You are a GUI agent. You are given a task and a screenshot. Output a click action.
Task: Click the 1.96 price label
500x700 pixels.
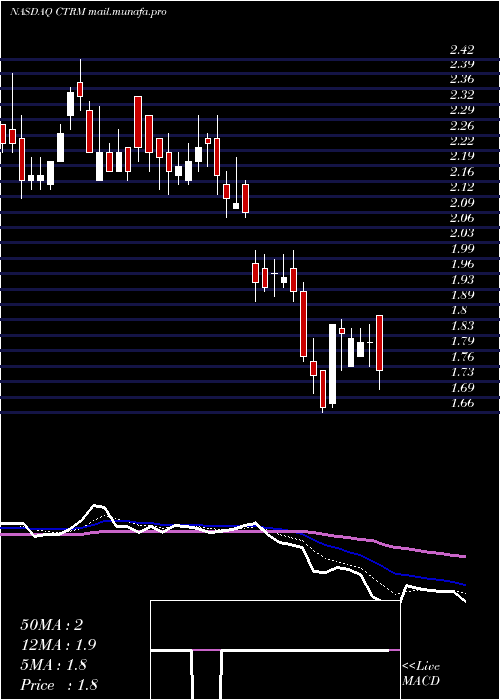462,264
